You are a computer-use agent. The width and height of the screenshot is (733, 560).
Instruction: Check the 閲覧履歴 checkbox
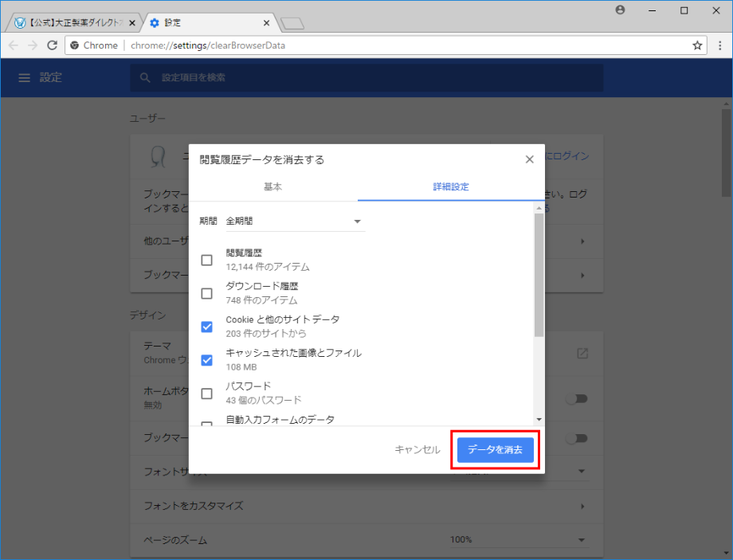click(x=206, y=260)
